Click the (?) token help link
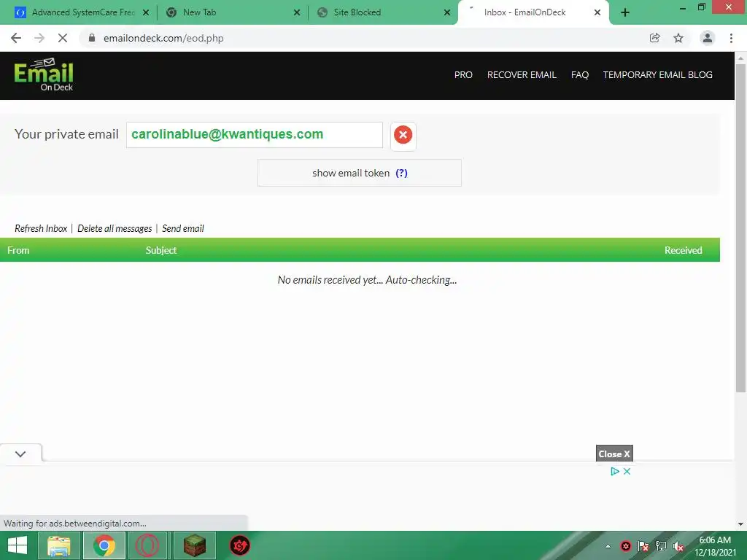747x560 pixels. [401, 173]
